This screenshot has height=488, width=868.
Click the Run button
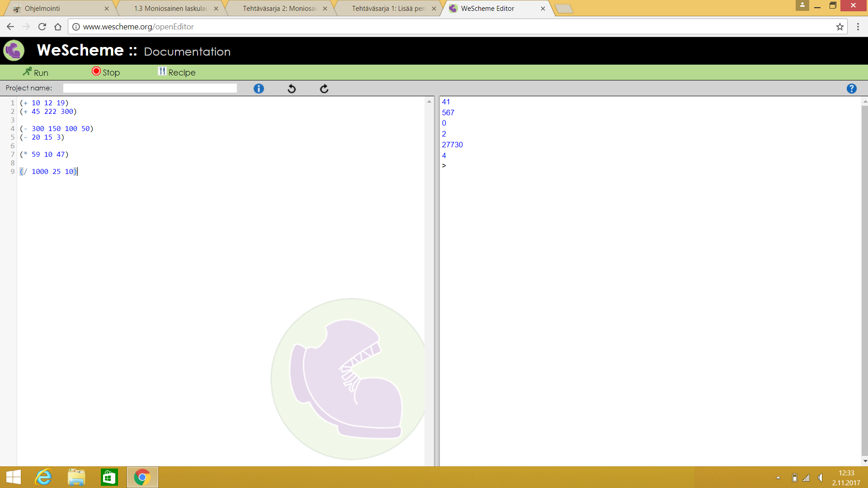(x=36, y=72)
